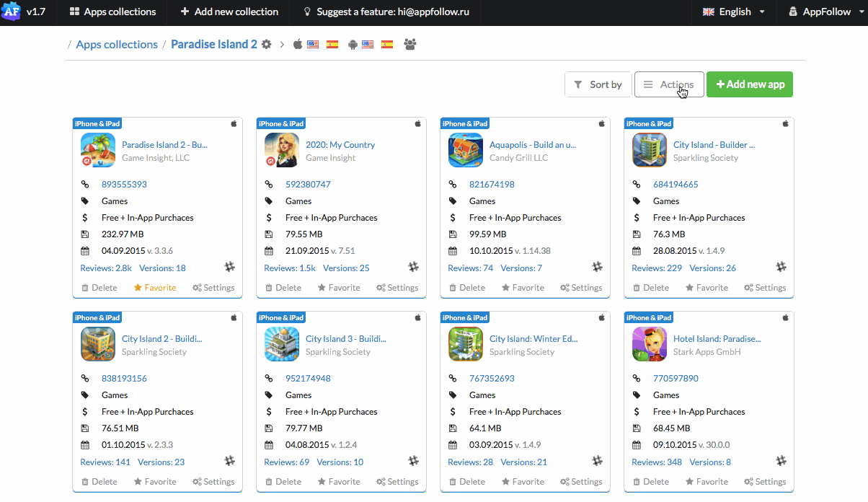This screenshot has width=868, height=502.
Task: Click the Apple platform icon in breadcrumb
Action: [298, 45]
